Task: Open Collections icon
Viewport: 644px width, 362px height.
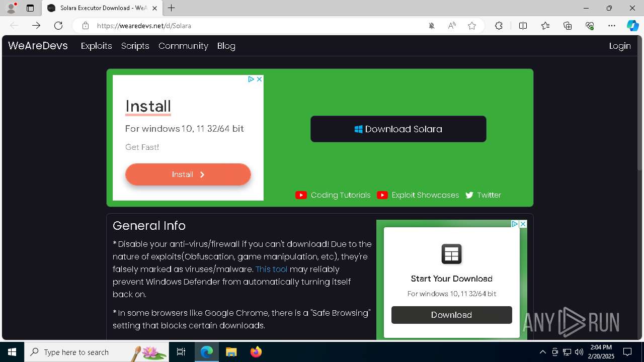Action: 568,26
